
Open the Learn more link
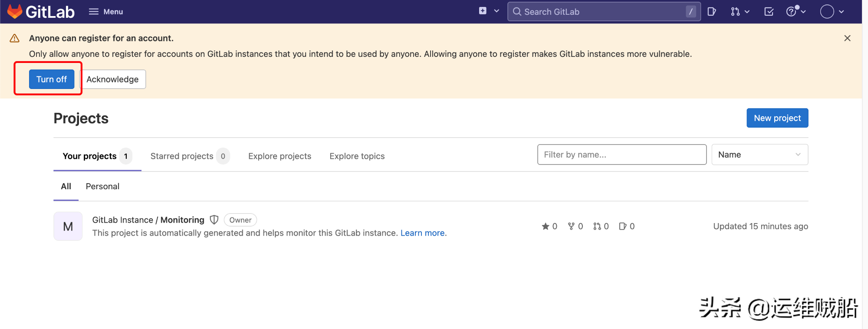[x=422, y=233]
